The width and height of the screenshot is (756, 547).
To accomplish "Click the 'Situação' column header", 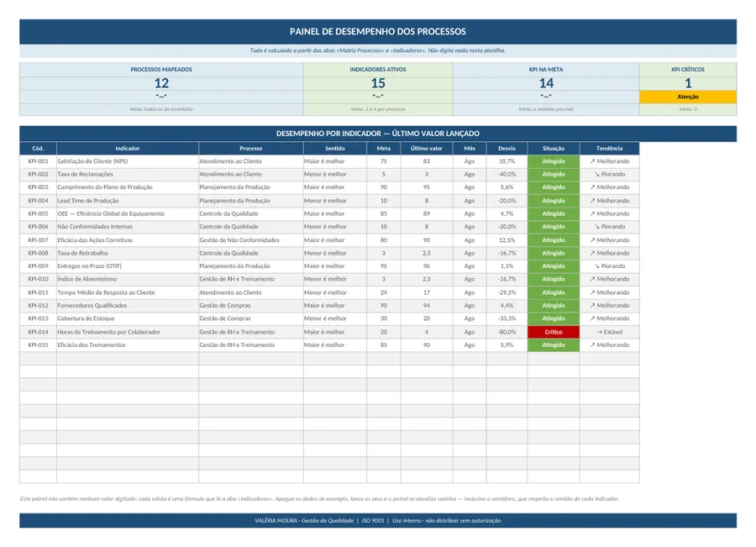I will click(554, 148).
